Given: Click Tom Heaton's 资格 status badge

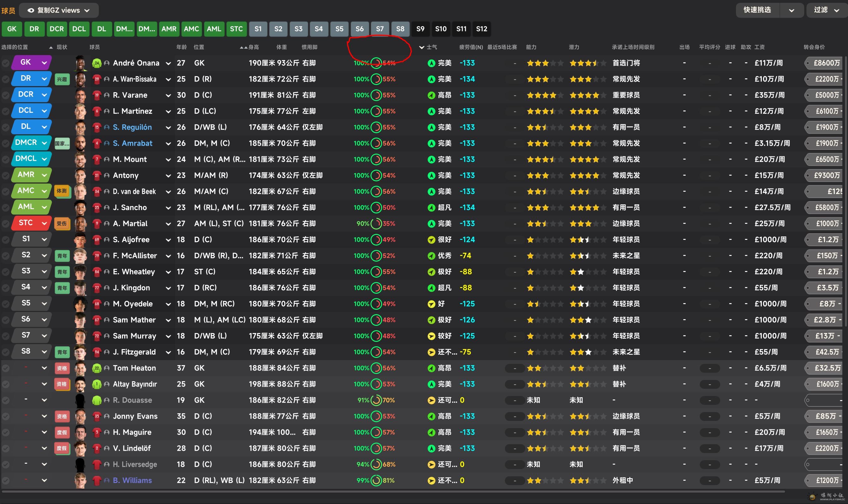Looking at the screenshot, I should 62,368.
